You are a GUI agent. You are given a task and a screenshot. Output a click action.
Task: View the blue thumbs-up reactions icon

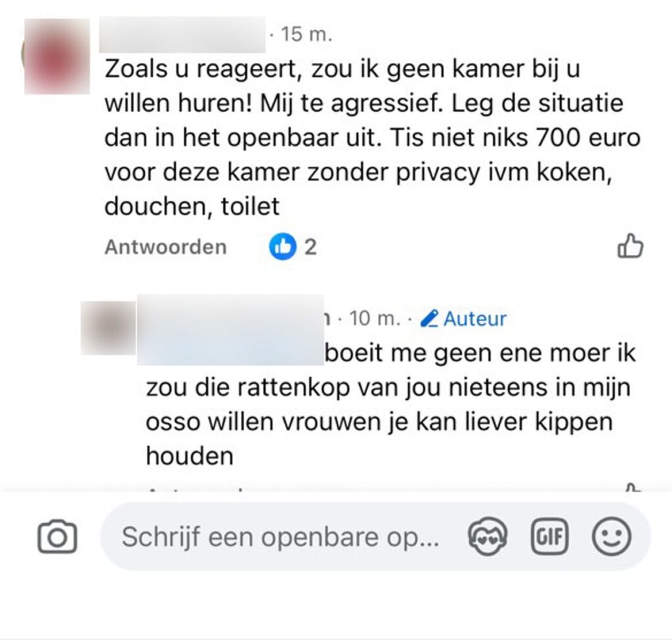click(282, 247)
